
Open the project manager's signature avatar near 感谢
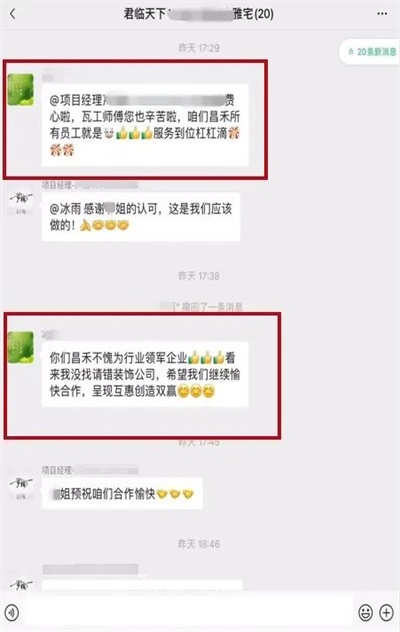coord(21,200)
